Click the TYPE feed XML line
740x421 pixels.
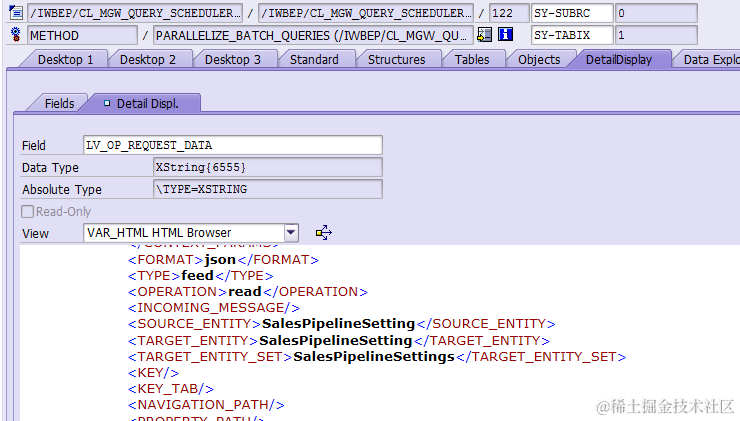click(x=201, y=276)
